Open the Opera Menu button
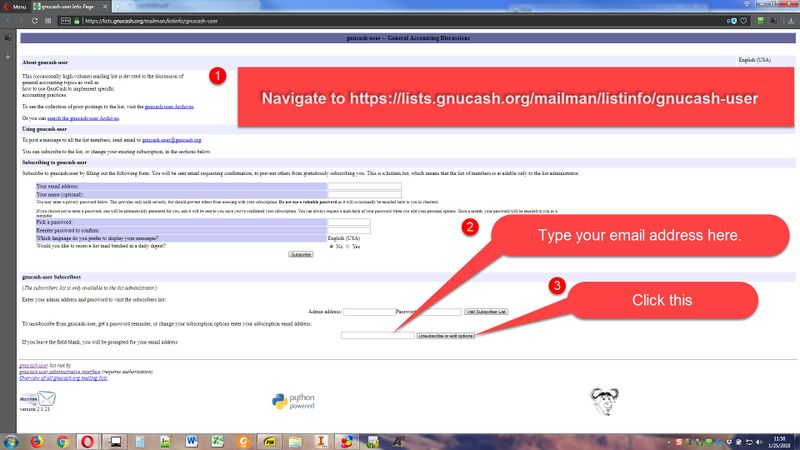This screenshot has height=450, width=800. 15,6
